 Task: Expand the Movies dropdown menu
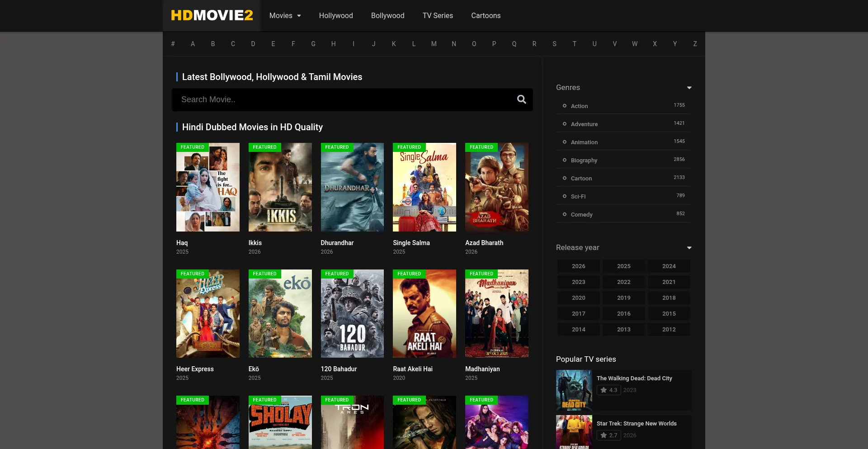[285, 15]
